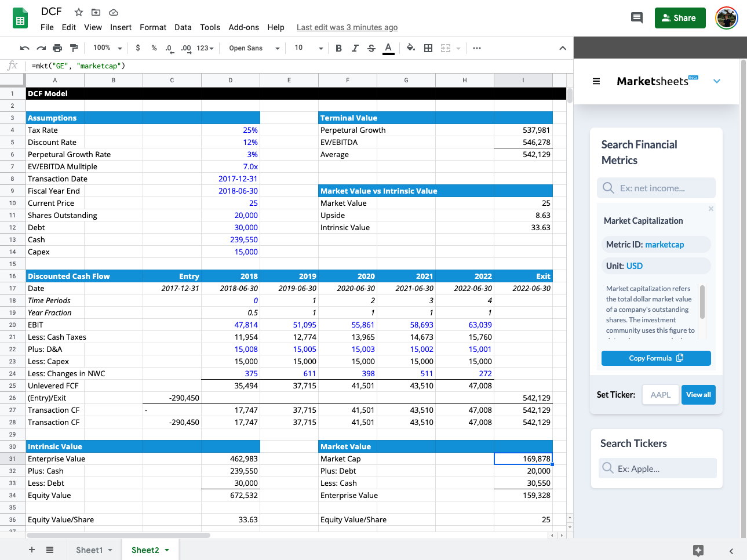Viewport: 747px width, 560px height.
Task: Open the all sheets list icon
Action: pyautogui.click(x=50, y=550)
